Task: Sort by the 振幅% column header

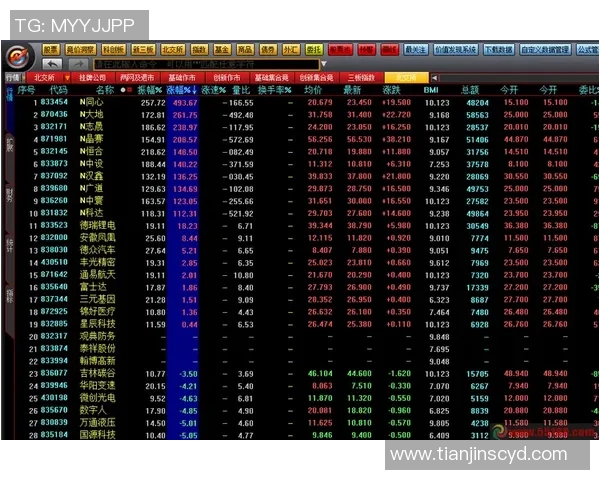Action: (150, 90)
